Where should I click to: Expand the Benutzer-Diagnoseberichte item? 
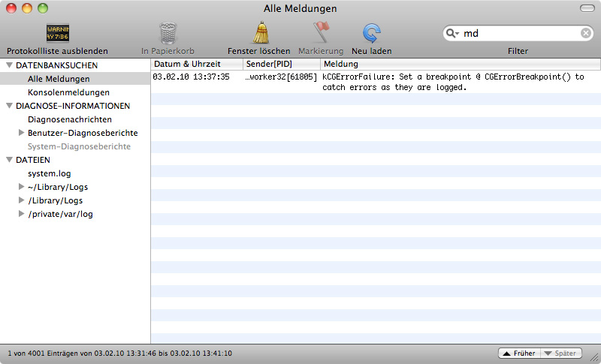coord(22,132)
